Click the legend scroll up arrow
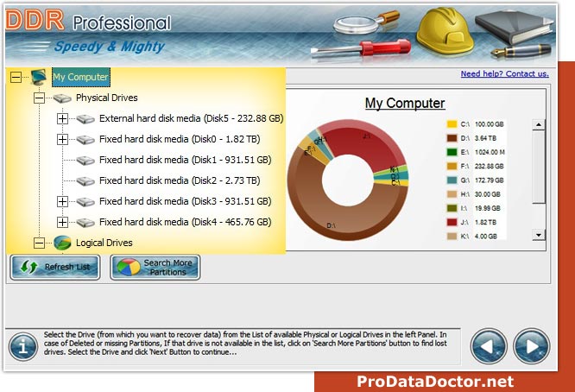Screen dimensions: 575x392 pos(539,124)
